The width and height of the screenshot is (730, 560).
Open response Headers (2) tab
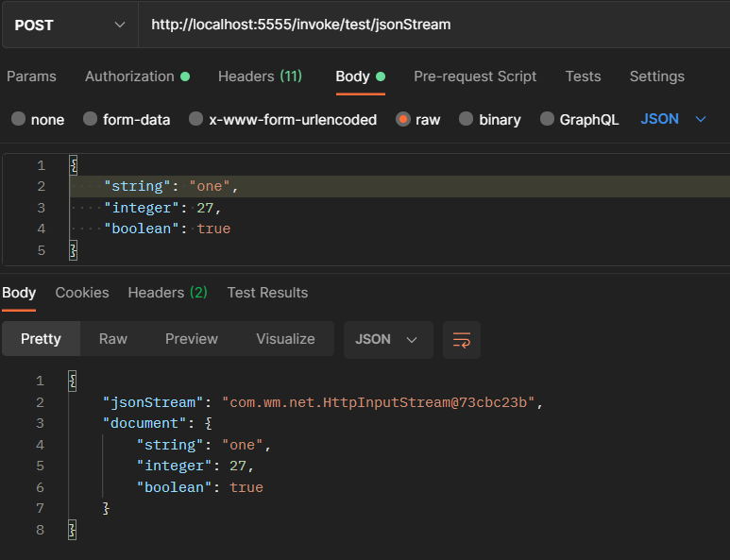click(x=167, y=293)
